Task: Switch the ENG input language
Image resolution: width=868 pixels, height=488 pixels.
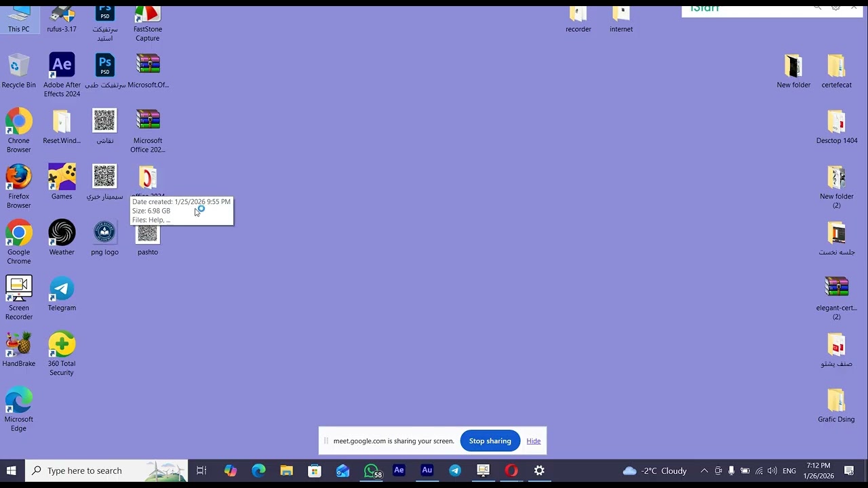Action: (x=789, y=470)
